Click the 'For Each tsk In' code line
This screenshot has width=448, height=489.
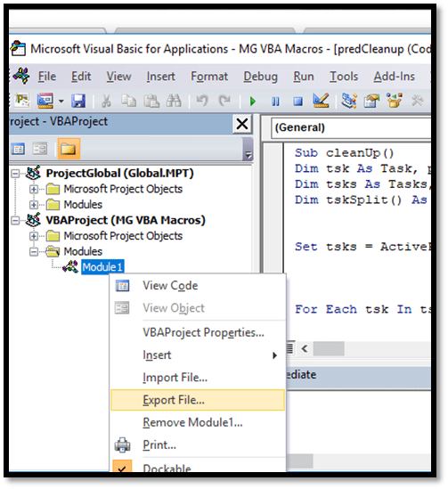[x=362, y=309]
